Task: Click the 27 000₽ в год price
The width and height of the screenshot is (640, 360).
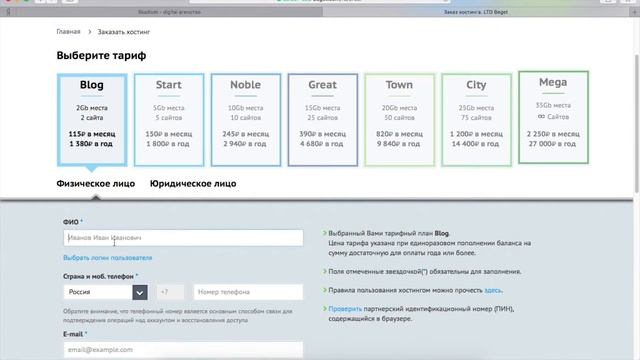Action: pyautogui.click(x=552, y=144)
